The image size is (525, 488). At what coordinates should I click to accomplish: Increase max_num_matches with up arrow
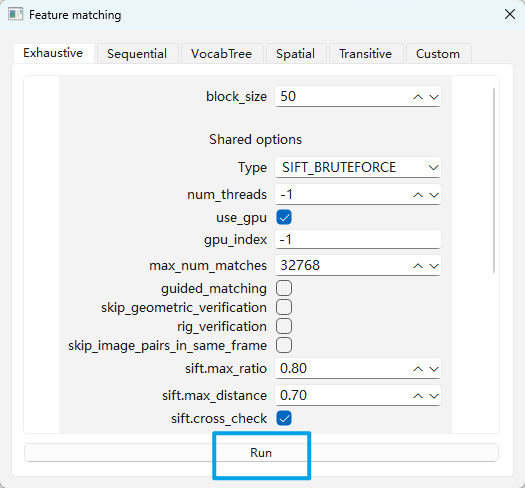pyautogui.click(x=418, y=266)
